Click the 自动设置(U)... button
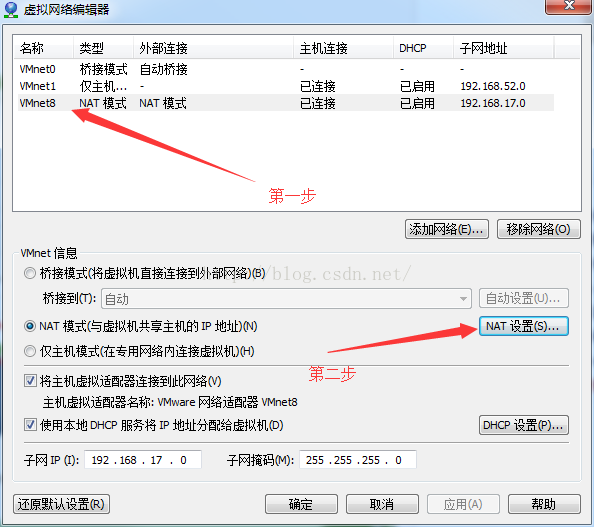The height and width of the screenshot is (527, 594). point(524,298)
